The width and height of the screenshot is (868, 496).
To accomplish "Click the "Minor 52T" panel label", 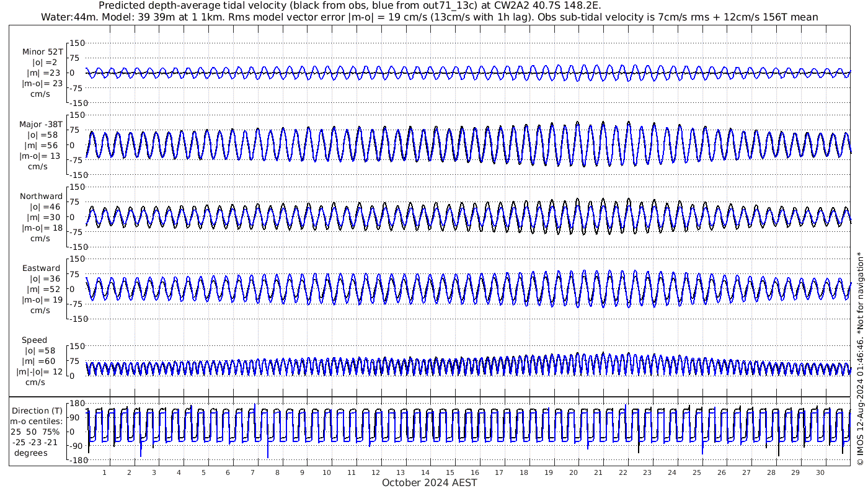I will coord(42,52).
